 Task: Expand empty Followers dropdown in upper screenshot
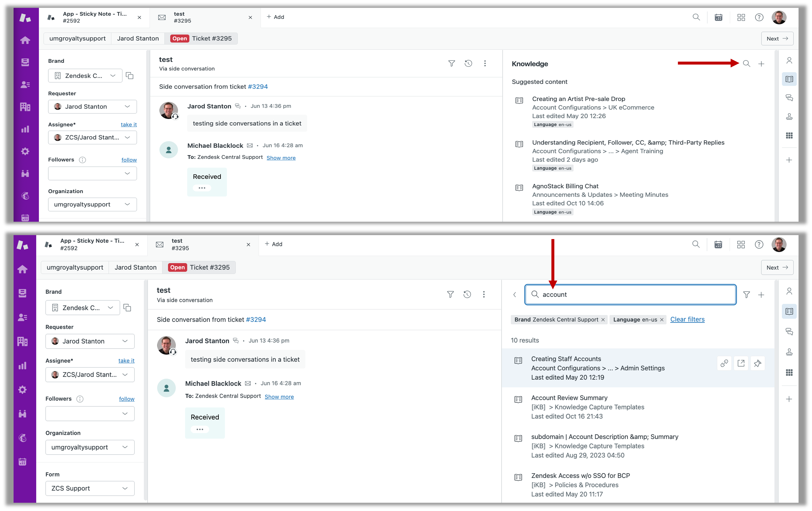point(92,173)
